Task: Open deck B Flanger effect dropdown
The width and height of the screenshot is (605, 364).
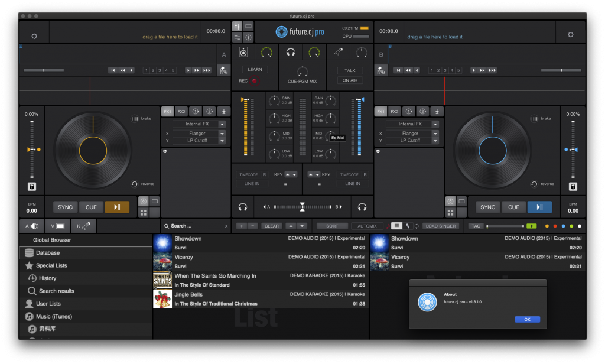Action: click(x=435, y=133)
